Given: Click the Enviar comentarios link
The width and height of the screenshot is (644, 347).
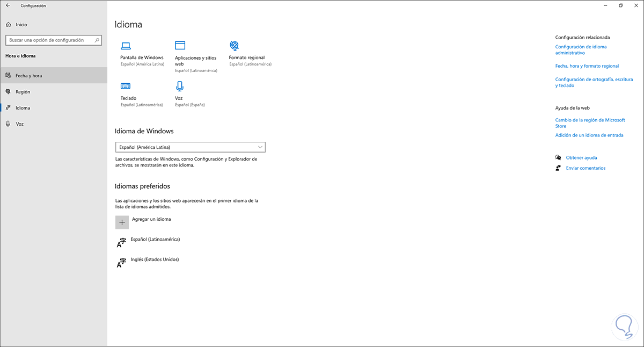Looking at the screenshot, I should coord(586,168).
